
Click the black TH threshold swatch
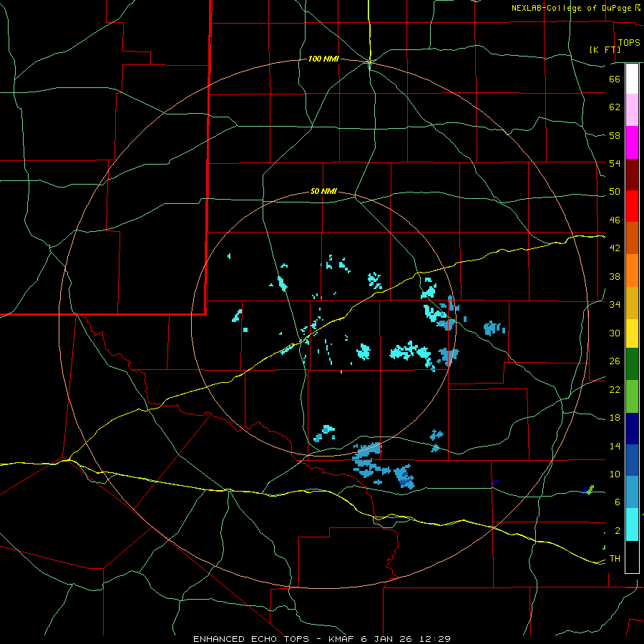[x=632, y=557]
